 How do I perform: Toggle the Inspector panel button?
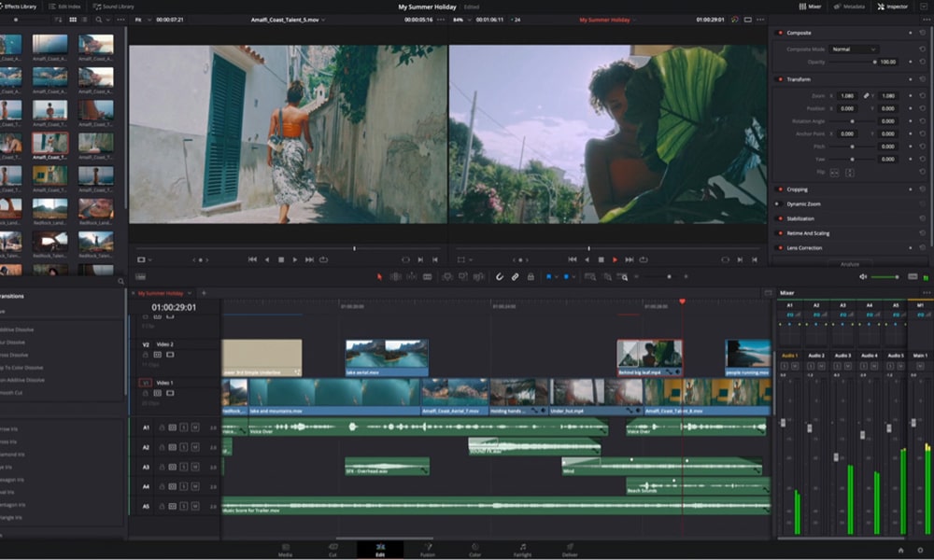tap(892, 7)
